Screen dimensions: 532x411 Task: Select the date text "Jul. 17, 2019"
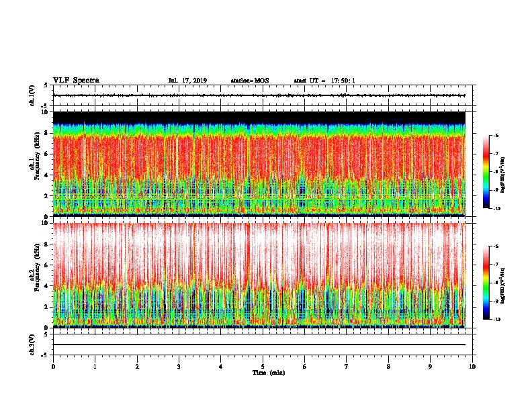(x=187, y=81)
